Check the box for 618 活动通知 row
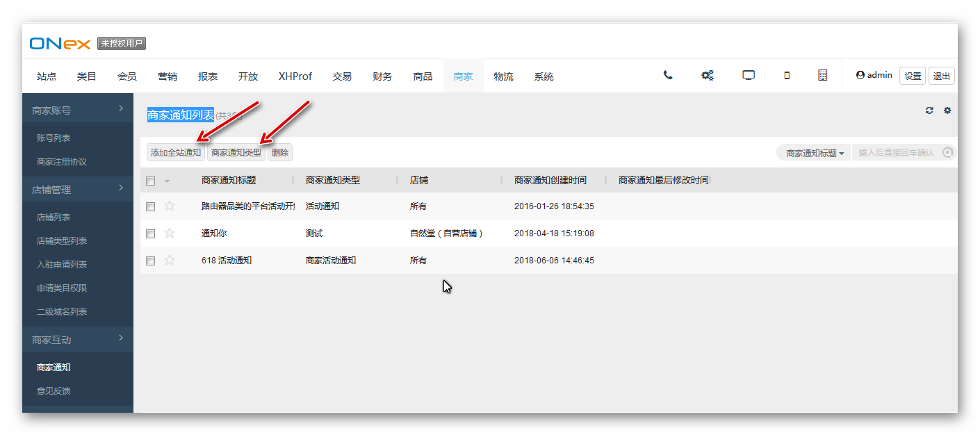This screenshot has height=435, width=980. [150, 261]
